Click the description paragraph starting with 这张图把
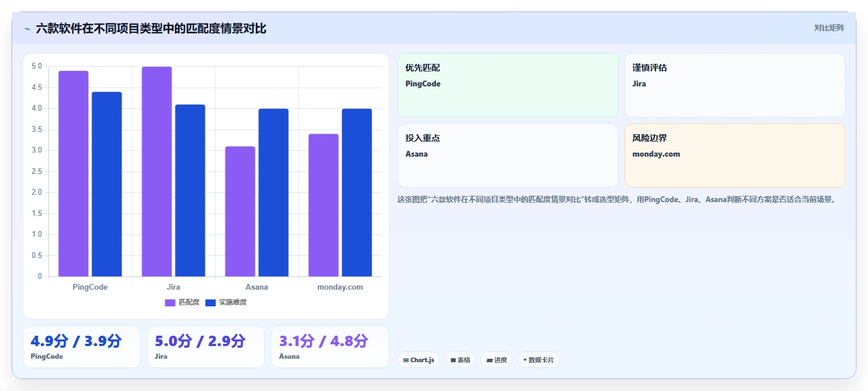 pyautogui.click(x=616, y=200)
